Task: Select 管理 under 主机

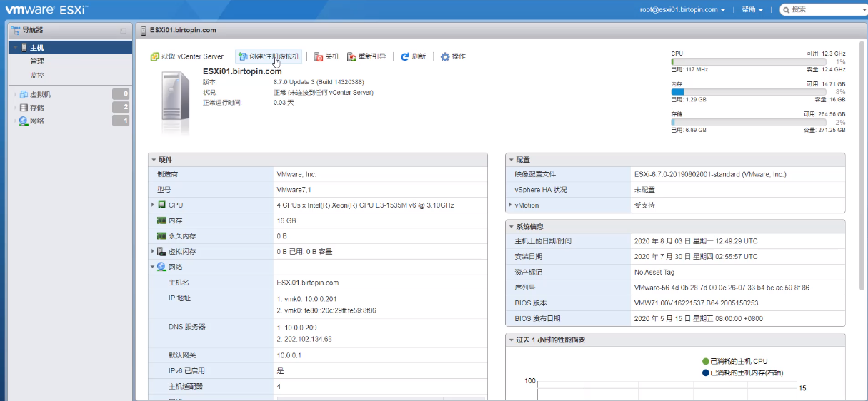Action: [37, 61]
